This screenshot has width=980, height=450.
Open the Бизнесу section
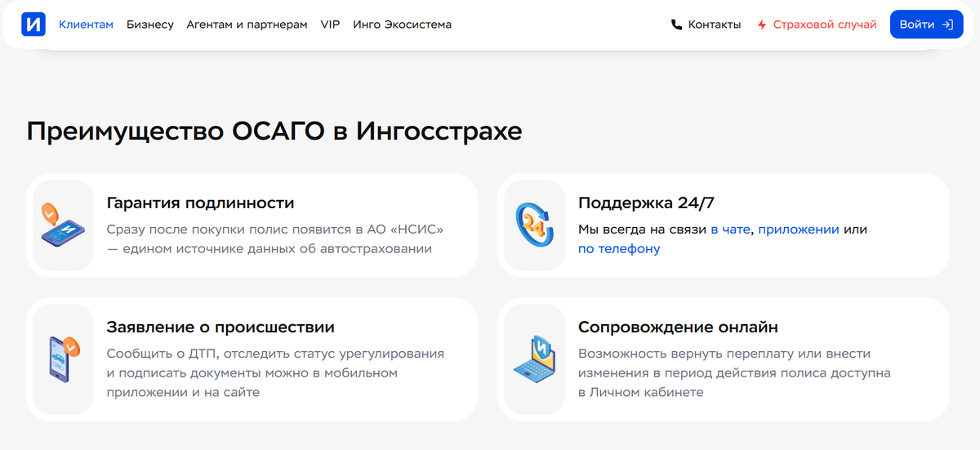click(150, 25)
